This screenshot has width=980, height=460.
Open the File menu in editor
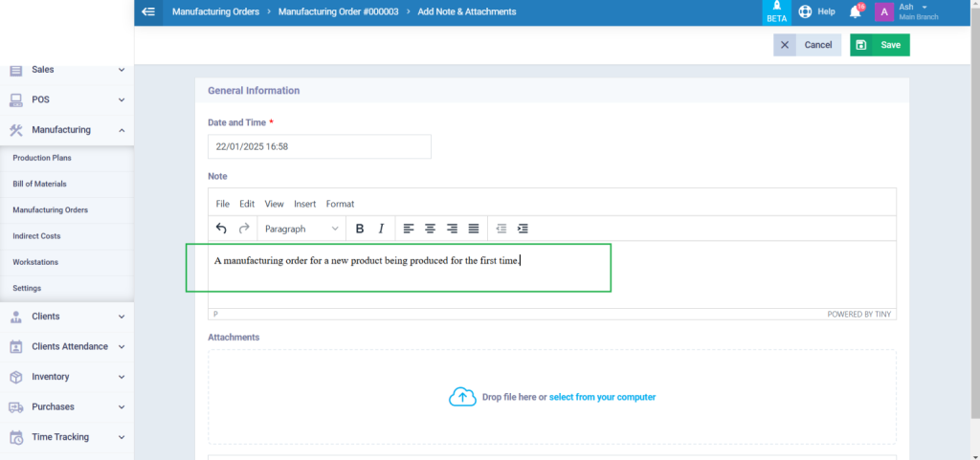[222, 204]
